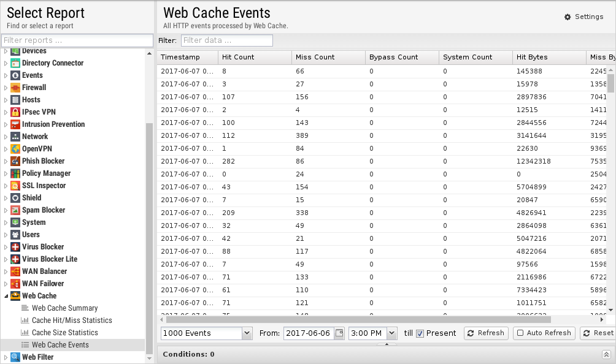
Task: Click the Refresh button
Action: pyautogui.click(x=485, y=333)
